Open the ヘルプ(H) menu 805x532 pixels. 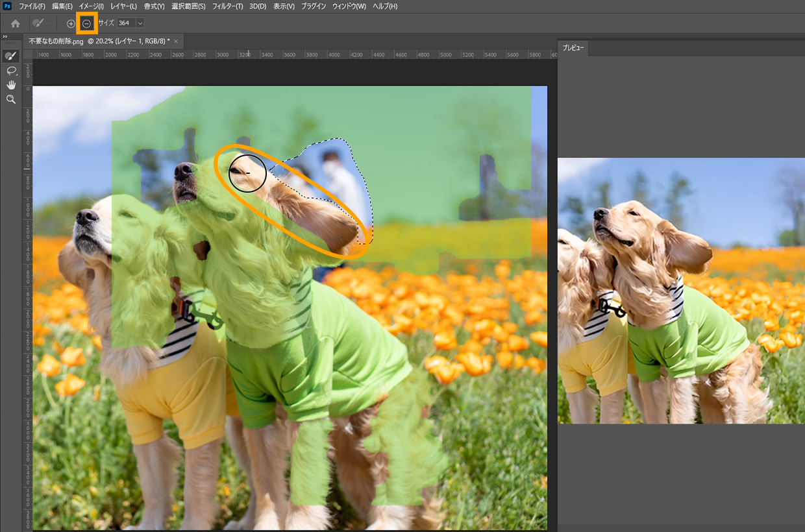coord(384,6)
